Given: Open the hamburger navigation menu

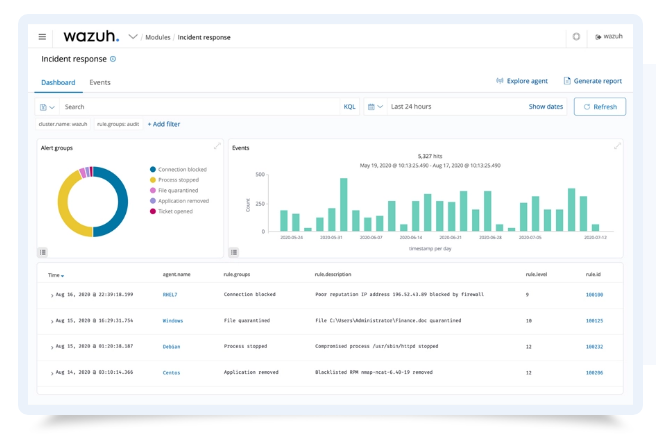Looking at the screenshot, I should coord(42,37).
